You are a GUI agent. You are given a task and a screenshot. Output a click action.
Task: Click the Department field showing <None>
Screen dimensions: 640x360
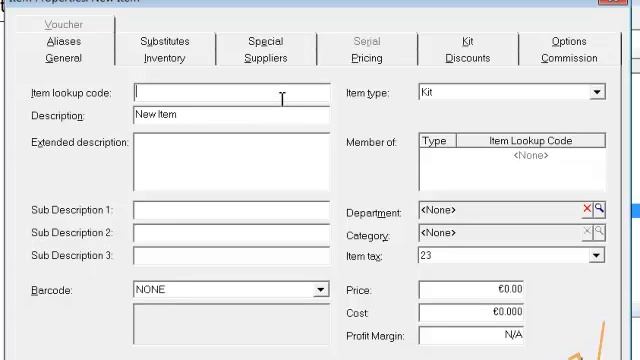(500, 210)
